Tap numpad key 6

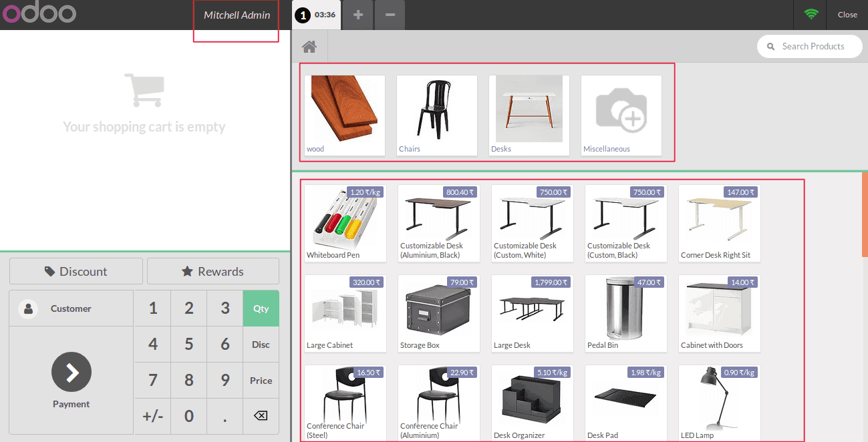pos(225,345)
